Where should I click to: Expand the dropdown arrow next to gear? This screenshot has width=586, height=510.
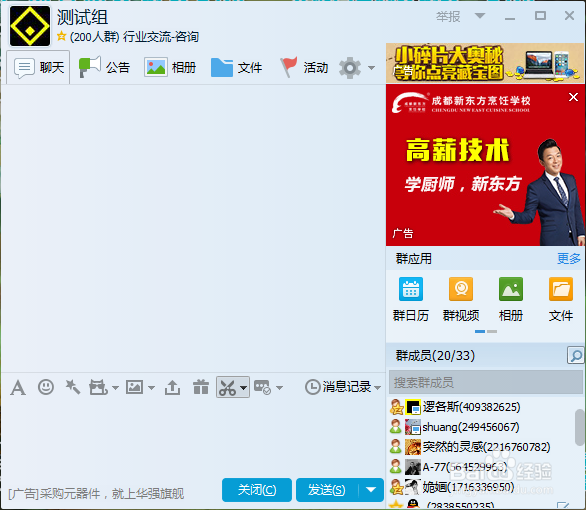[x=371, y=68]
